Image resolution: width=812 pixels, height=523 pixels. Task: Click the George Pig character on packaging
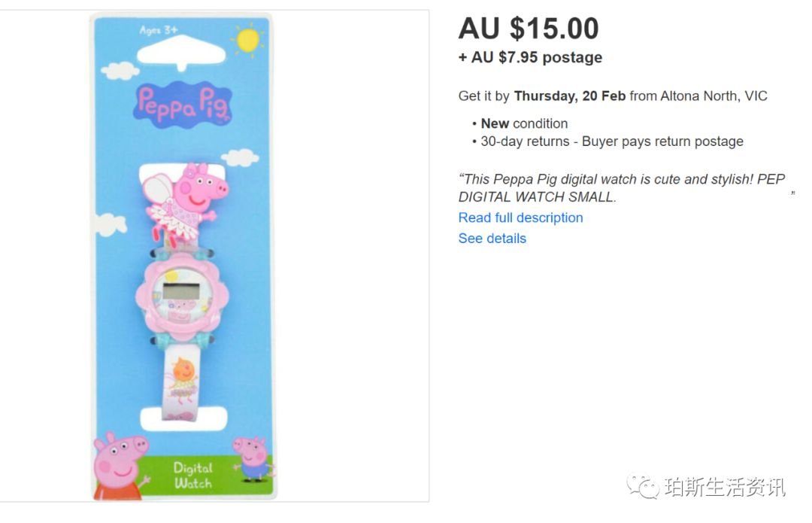coord(252,459)
